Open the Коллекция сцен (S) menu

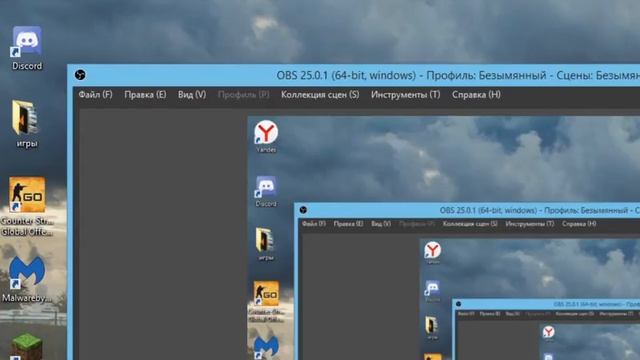320,95
